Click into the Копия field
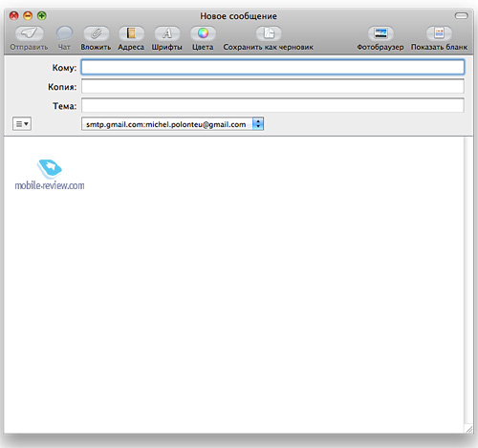 [x=272, y=86]
